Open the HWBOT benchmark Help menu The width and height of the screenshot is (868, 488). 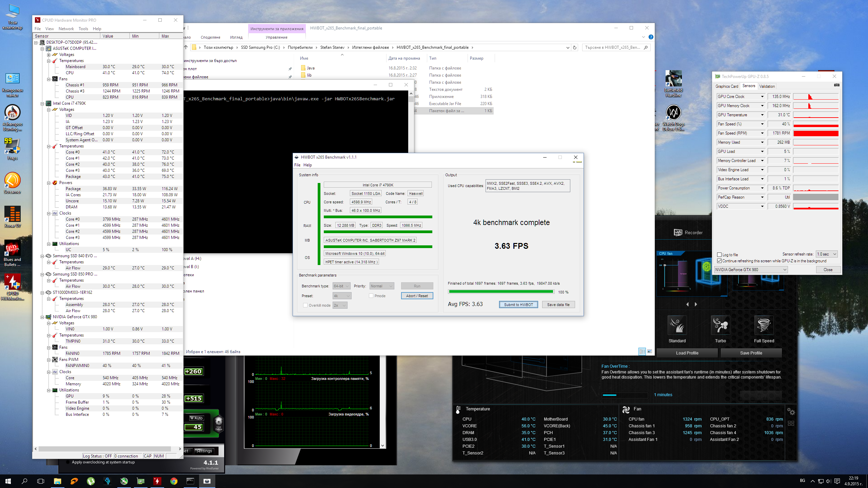point(308,165)
